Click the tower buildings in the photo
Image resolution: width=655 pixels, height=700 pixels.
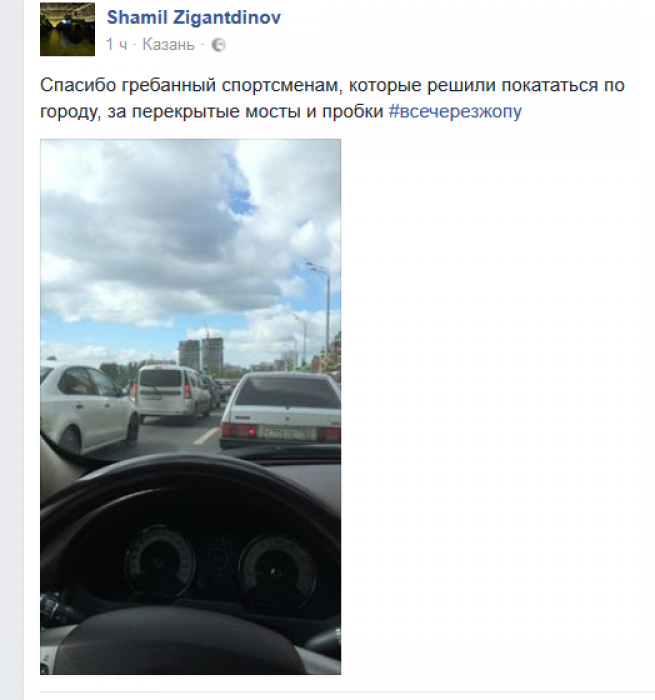pos(201,354)
